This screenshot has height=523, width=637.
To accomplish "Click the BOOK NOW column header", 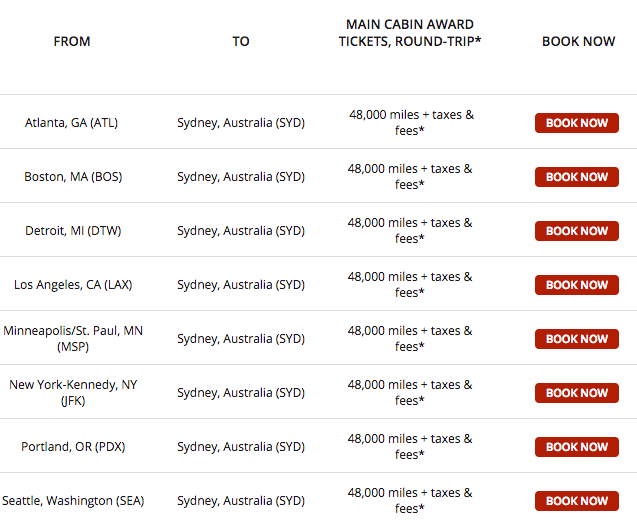I will (x=578, y=41).
